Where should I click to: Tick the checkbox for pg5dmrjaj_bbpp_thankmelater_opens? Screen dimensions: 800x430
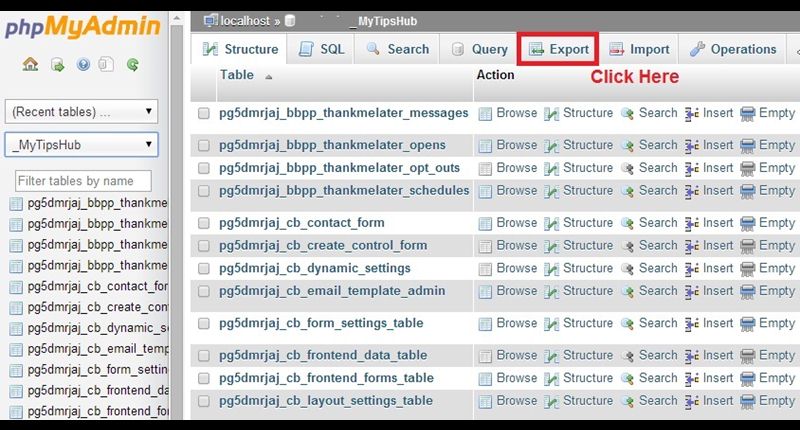tap(204, 146)
